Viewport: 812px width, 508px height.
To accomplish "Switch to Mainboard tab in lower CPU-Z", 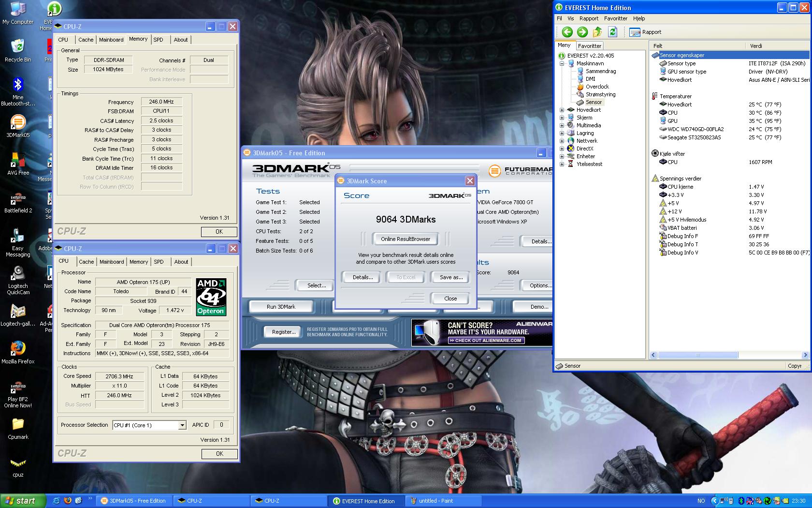I will pos(112,262).
